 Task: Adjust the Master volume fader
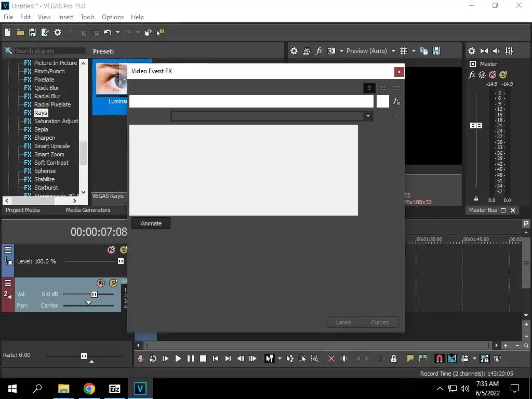coord(476,126)
